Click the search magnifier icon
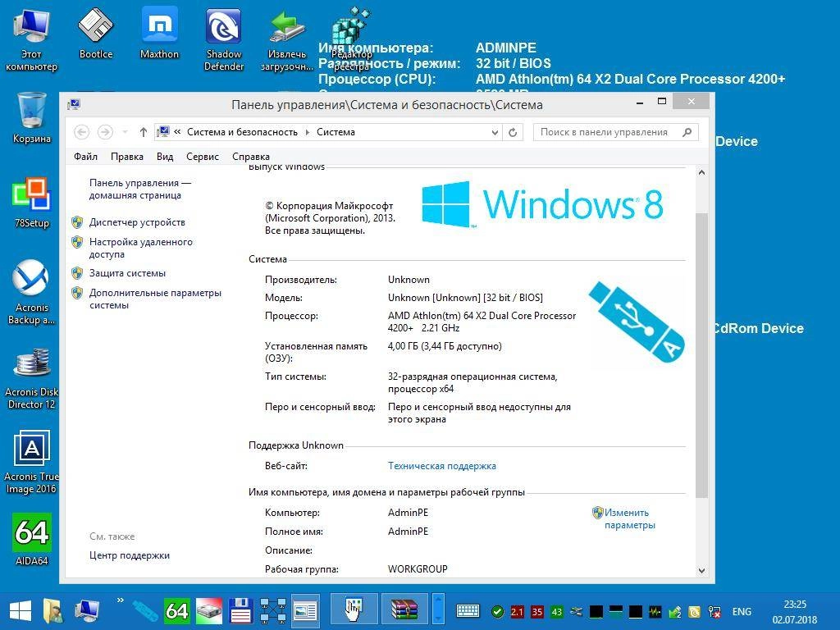Screen dimensions: 840x630 click(x=687, y=132)
